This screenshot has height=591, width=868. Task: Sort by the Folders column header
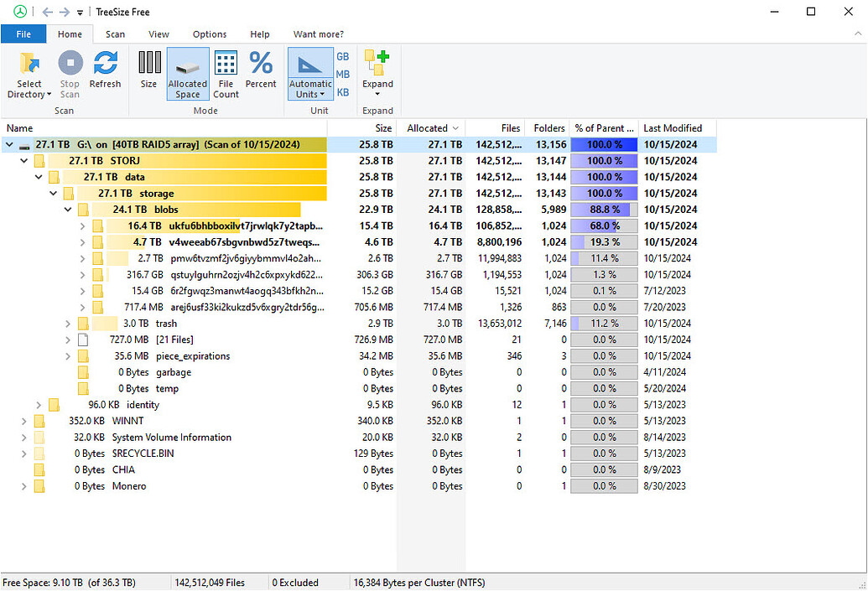point(547,127)
